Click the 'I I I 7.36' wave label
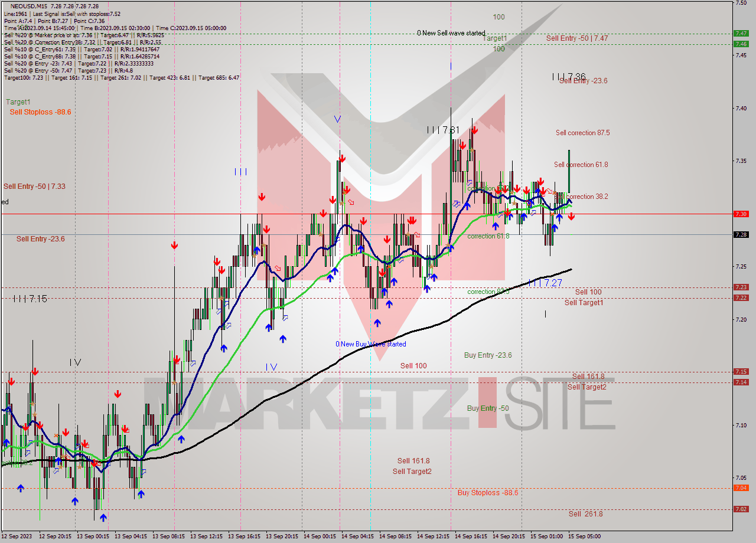 point(569,77)
